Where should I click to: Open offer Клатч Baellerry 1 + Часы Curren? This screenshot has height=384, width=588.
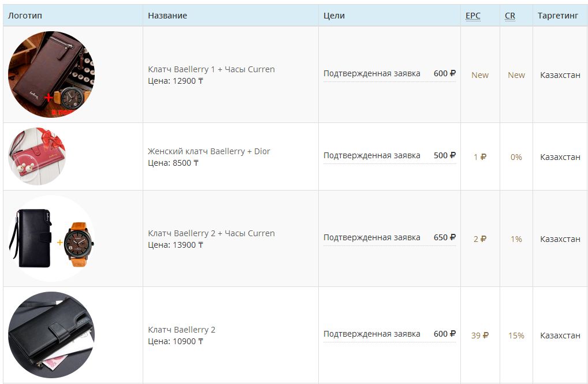pos(211,69)
